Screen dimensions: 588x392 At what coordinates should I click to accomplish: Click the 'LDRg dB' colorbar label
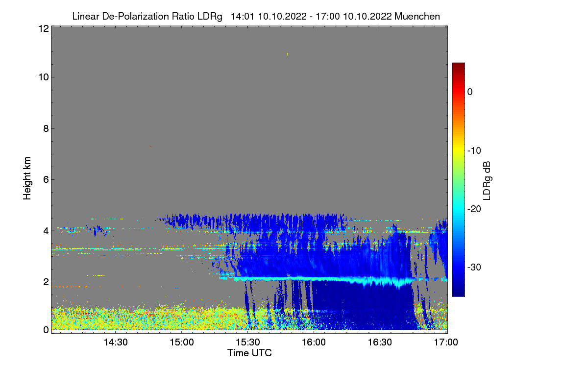pyautogui.click(x=487, y=181)
